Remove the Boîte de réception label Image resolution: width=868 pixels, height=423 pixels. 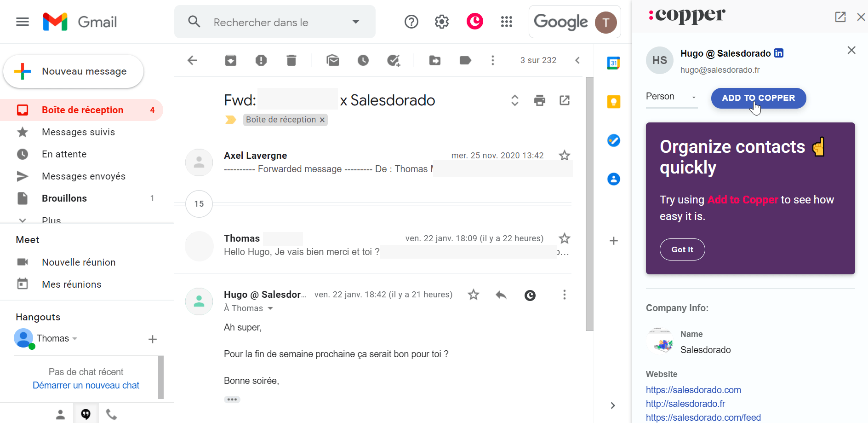click(x=322, y=120)
